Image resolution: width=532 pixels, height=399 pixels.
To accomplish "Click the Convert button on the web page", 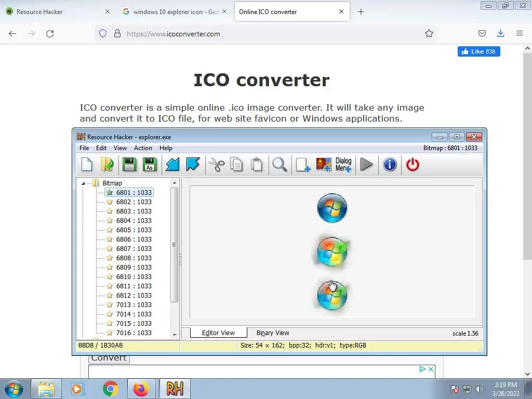I will coord(109,358).
